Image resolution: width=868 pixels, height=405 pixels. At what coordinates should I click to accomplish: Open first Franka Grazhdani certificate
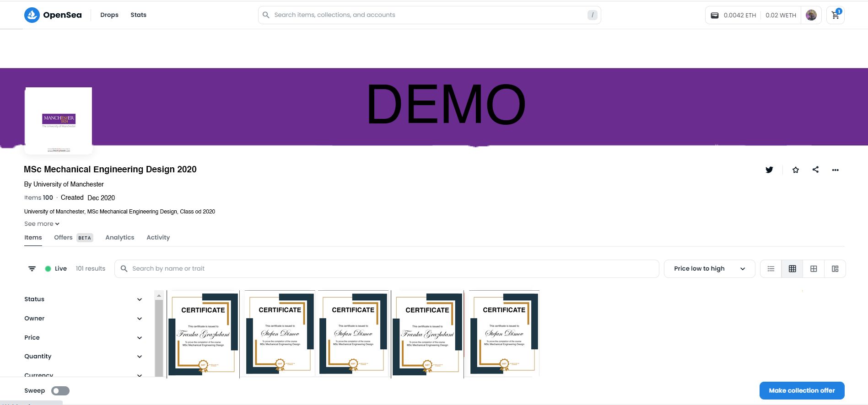point(203,334)
